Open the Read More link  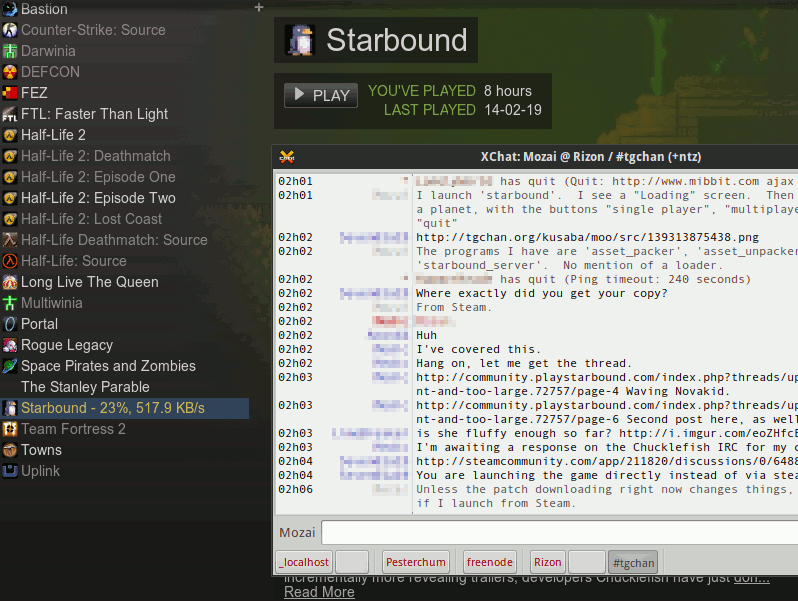click(x=319, y=592)
